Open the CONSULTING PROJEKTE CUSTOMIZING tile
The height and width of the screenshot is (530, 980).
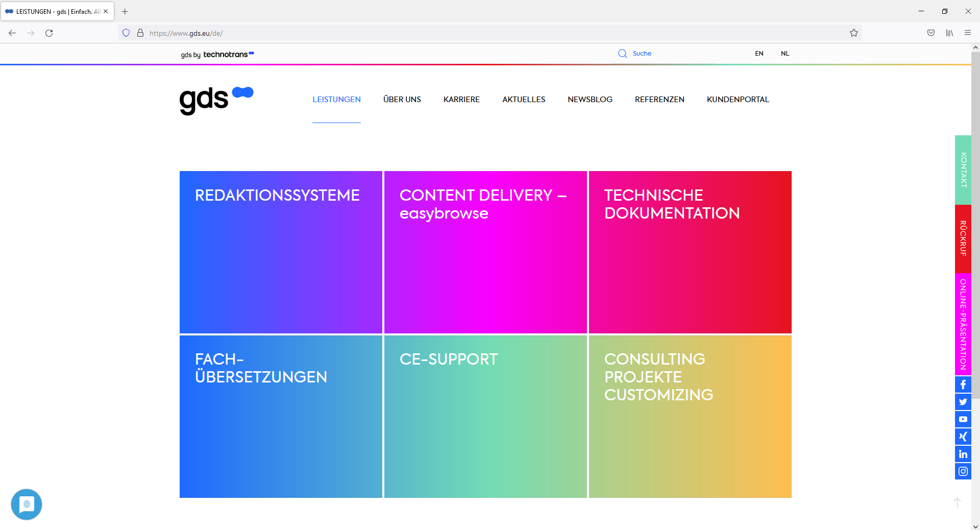click(690, 417)
